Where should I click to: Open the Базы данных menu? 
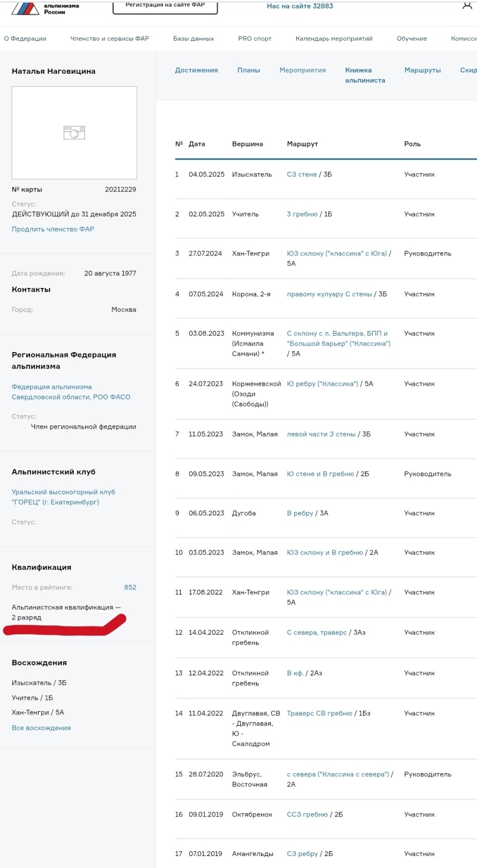click(x=193, y=39)
